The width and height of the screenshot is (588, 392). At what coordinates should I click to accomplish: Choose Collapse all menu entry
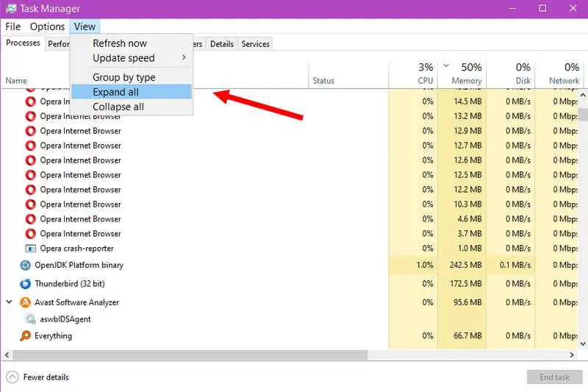118,107
